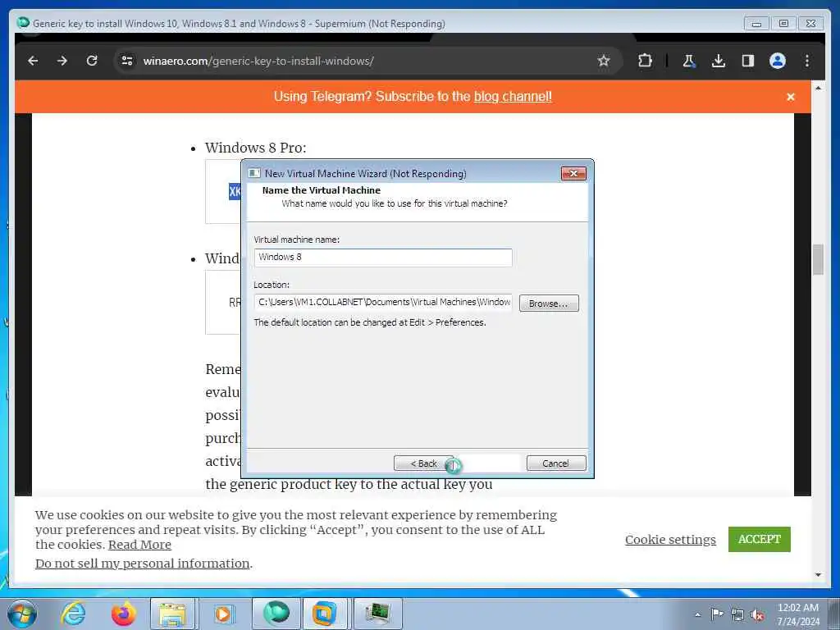Edit the Virtual machine name field
The height and width of the screenshot is (630, 840).
(x=383, y=257)
